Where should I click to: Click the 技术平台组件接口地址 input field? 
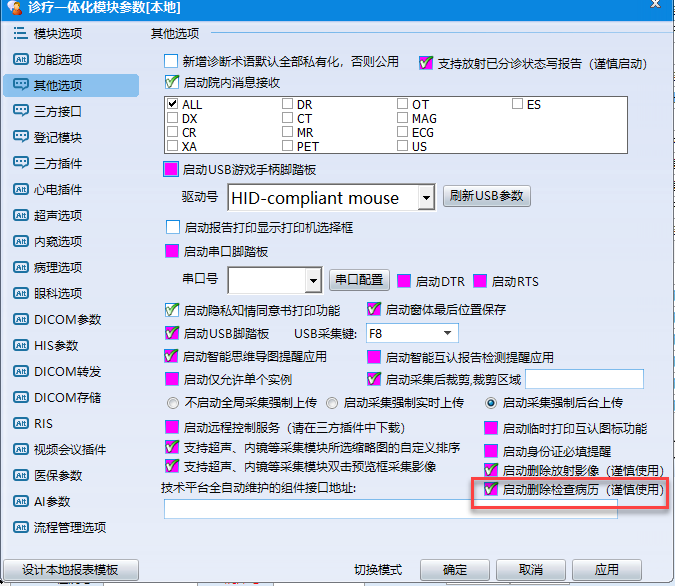(390, 509)
